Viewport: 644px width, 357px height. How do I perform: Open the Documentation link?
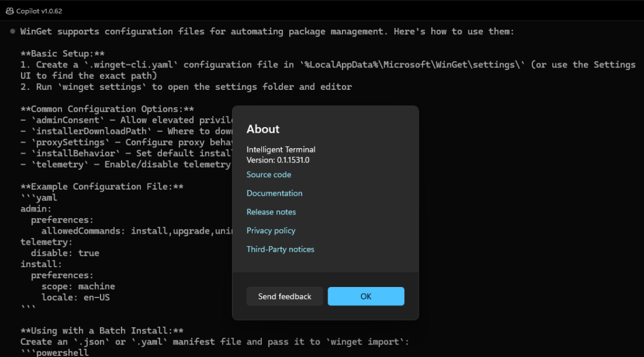click(x=274, y=193)
